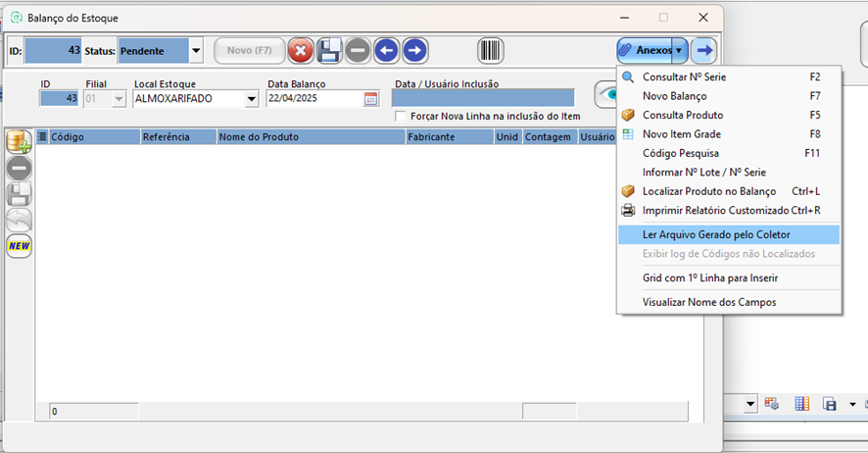Image resolution: width=868 pixels, height=453 pixels.
Task: Select Consulta Produto menu entry
Action: 729,115
